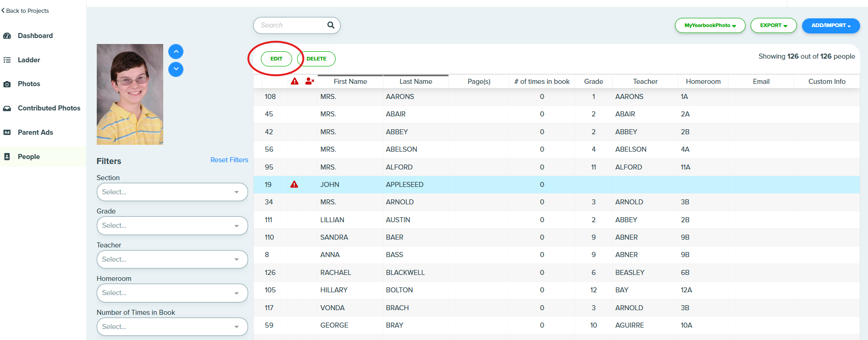Click the Contributed Photos inbox icon
Viewport: 868px width, 340px height.
coord(7,109)
